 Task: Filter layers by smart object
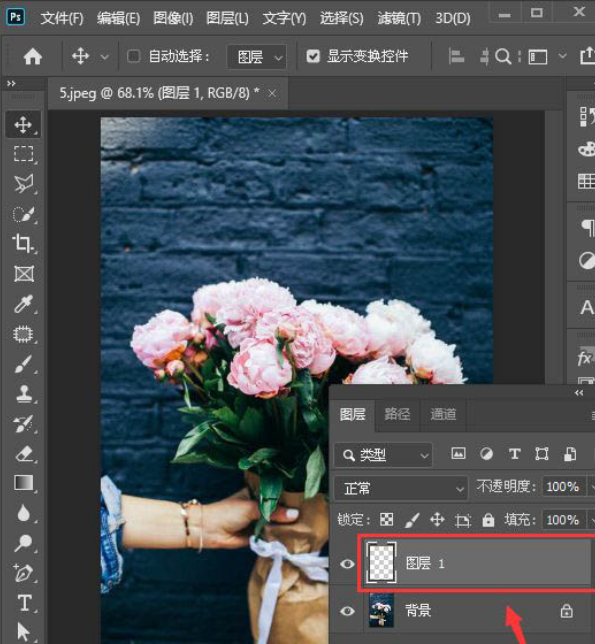point(570,454)
